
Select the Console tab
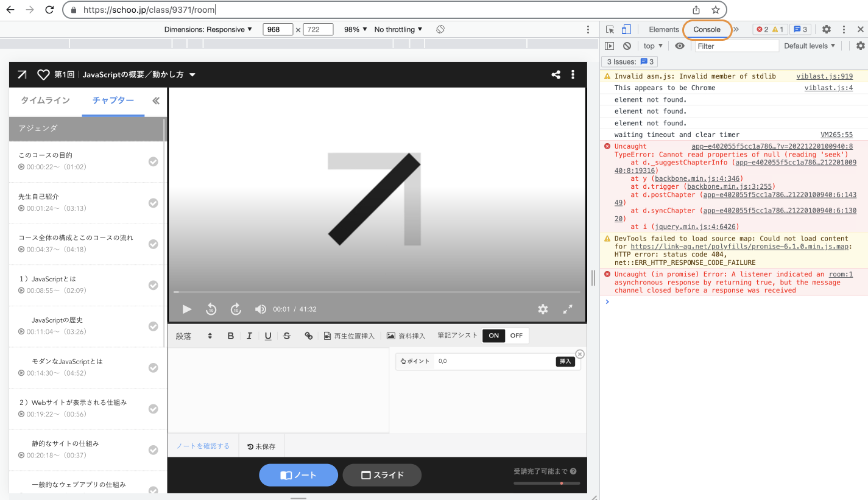[707, 29]
